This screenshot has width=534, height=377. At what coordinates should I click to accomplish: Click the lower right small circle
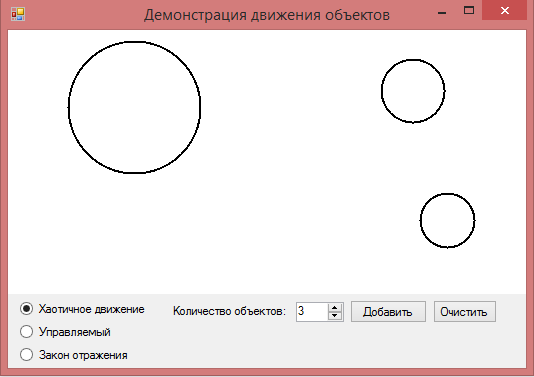(x=447, y=220)
